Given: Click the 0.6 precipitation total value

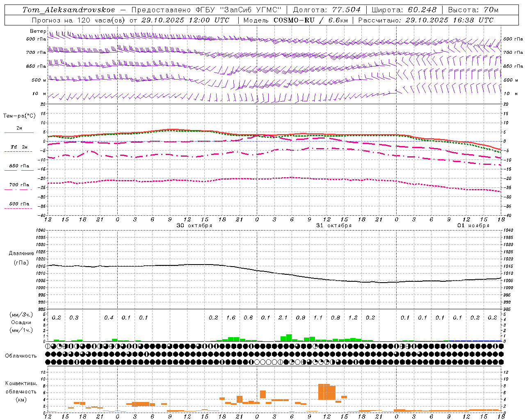Looking at the screenshot, I should 248,318.
